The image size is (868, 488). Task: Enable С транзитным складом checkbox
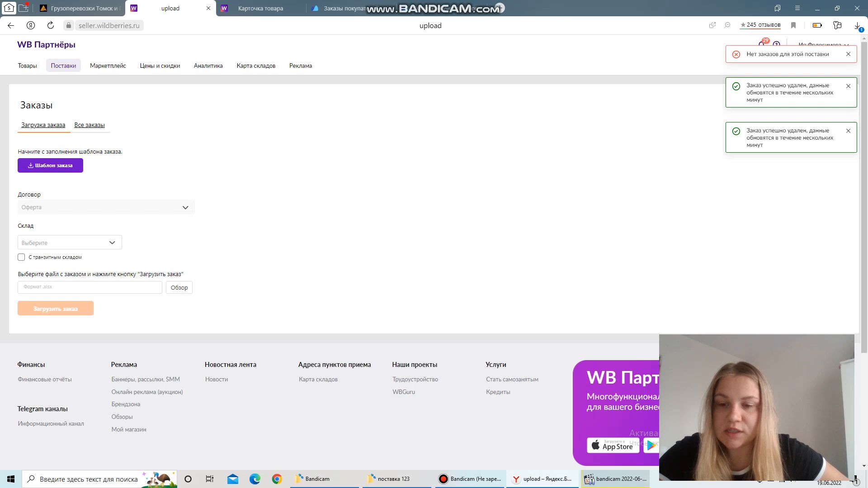tap(21, 257)
